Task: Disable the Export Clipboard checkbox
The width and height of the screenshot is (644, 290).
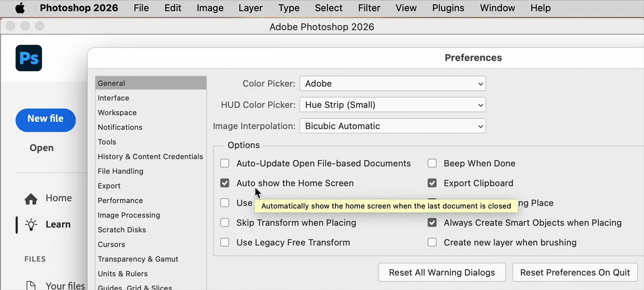Action: 432,183
